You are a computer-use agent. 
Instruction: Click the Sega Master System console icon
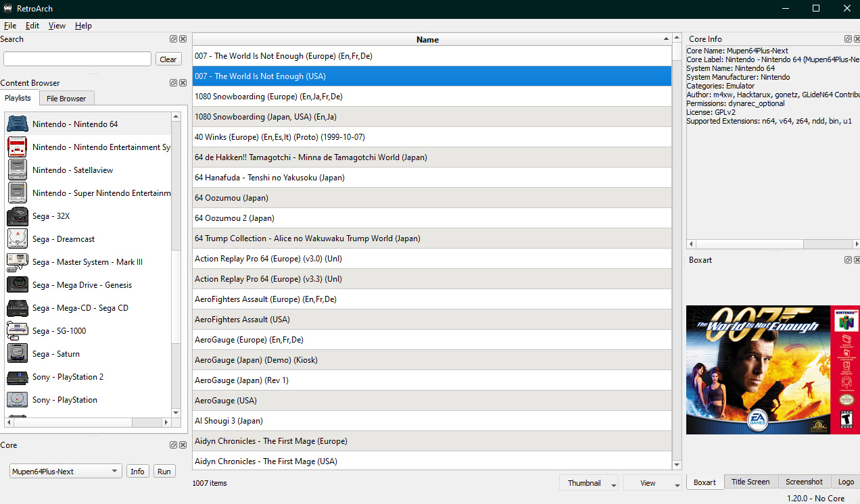17,262
